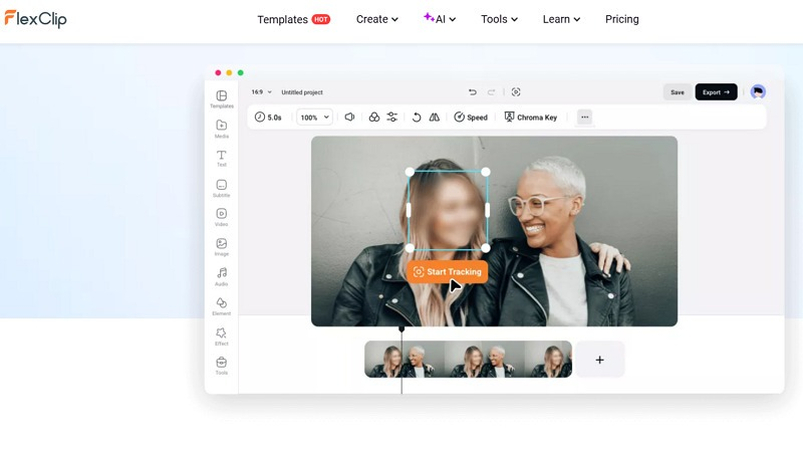Click the volume speaker icon
This screenshot has height=450, width=803.
350,117
